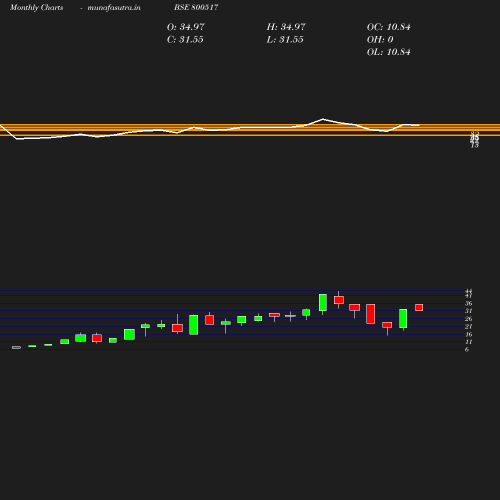Click the price axis label '11'
The width and height of the screenshot is (500, 500).
[469, 342]
